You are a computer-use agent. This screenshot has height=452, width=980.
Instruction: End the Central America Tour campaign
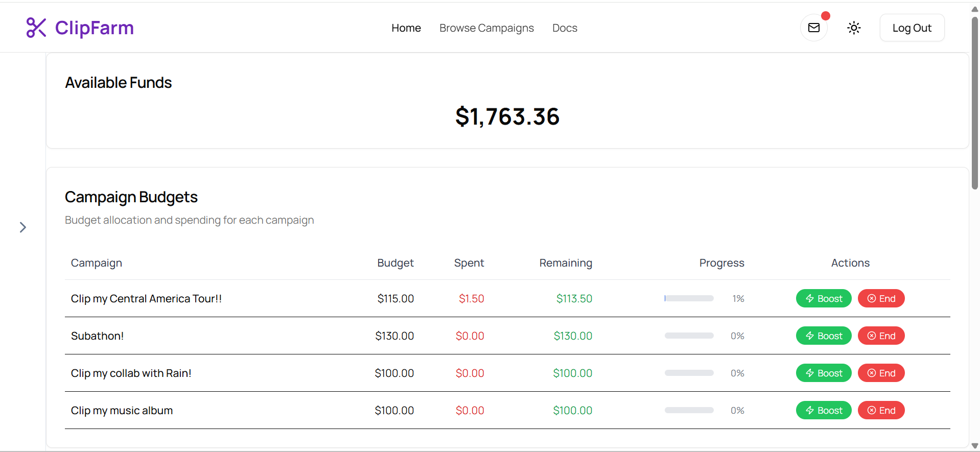coord(881,299)
